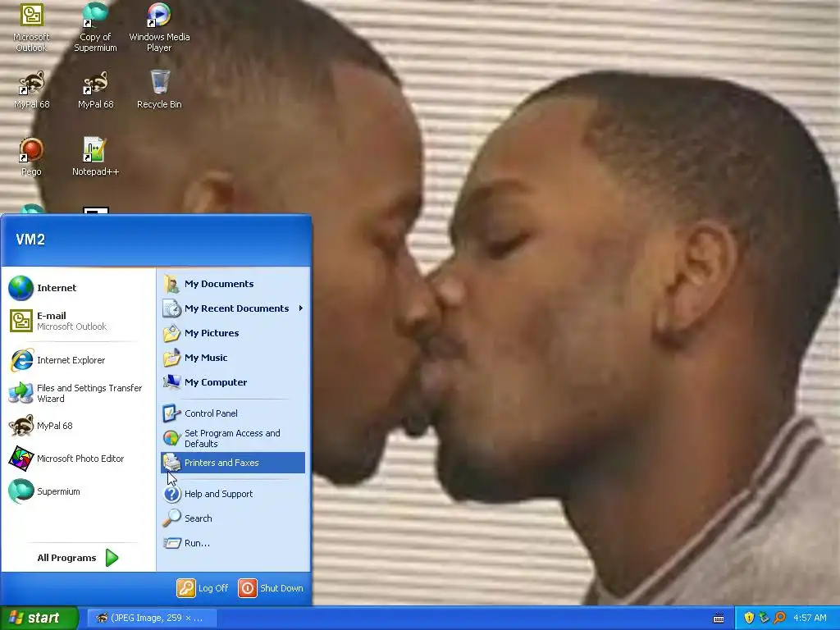Launch Internet from the Start menu

[78, 288]
